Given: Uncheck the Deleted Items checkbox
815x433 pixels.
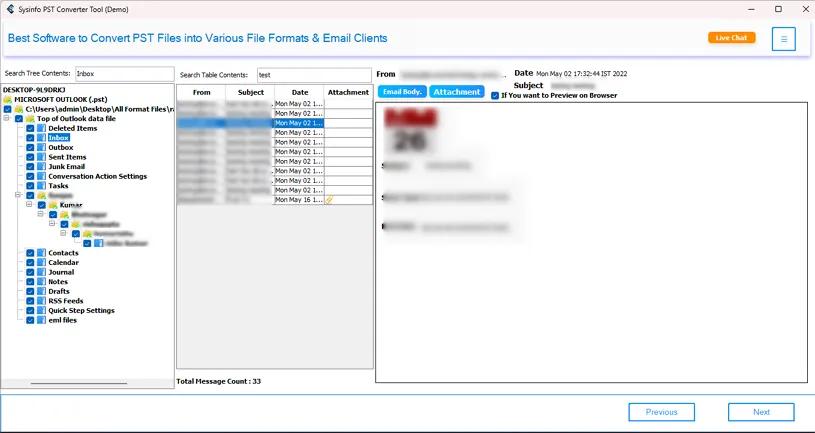Looking at the screenshot, I should [x=30, y=128].
